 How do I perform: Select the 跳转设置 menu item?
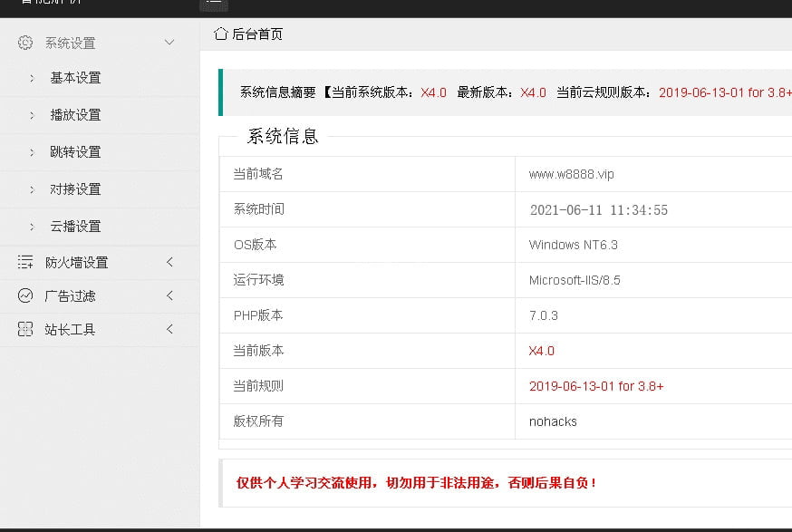(x=75, y=152)
